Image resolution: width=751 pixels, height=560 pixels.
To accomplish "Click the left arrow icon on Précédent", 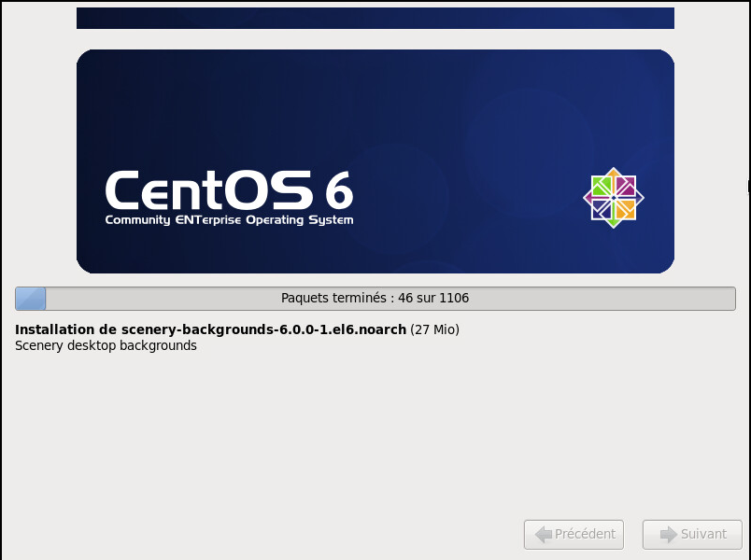I will 542,535.
